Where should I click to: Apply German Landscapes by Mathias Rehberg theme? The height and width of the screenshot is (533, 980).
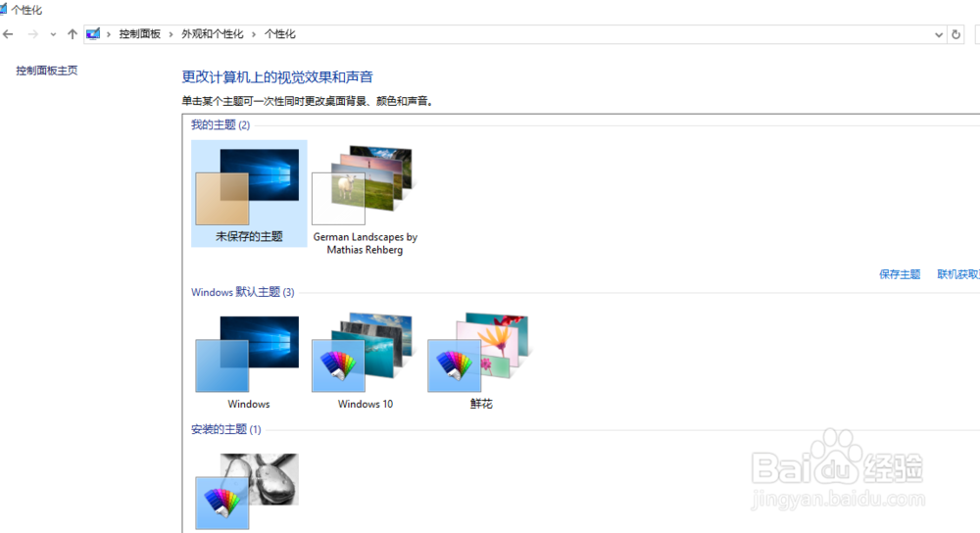click(365, 200)
